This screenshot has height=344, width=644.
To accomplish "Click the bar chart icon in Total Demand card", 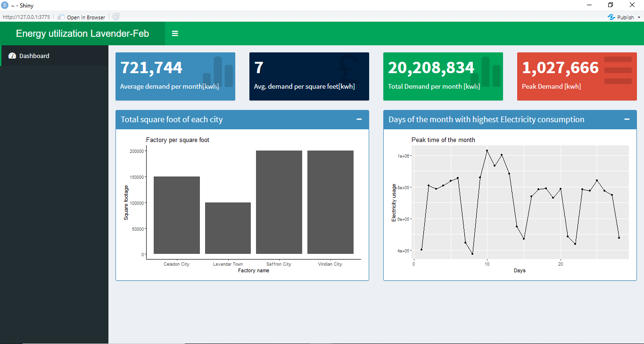I will click(x=486, y=72).
